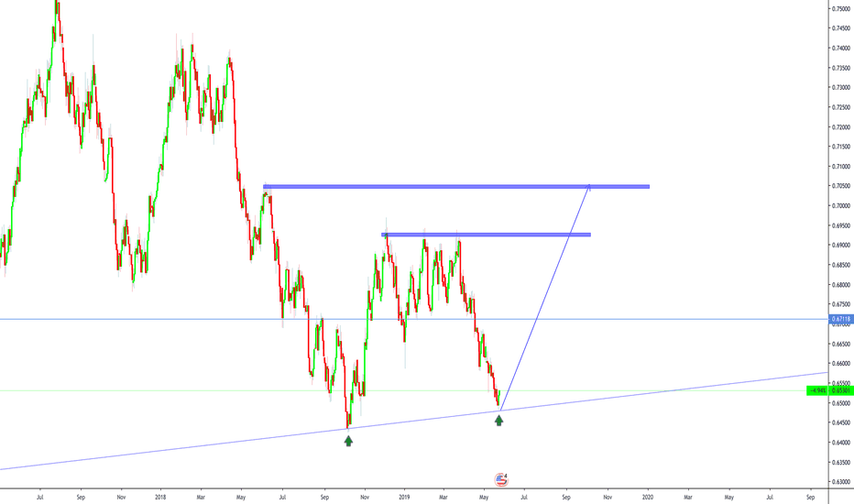The image size is (854, 504).
Task: Click the 0.74500 price axis label
Action: point(842,28)
